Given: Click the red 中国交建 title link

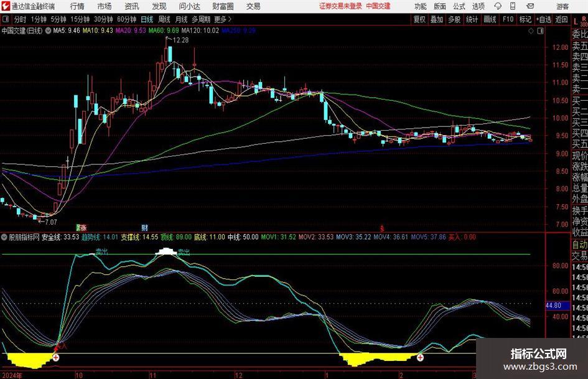Looking at the screenshot, I should pyautogui.click(x=378, y=6).
